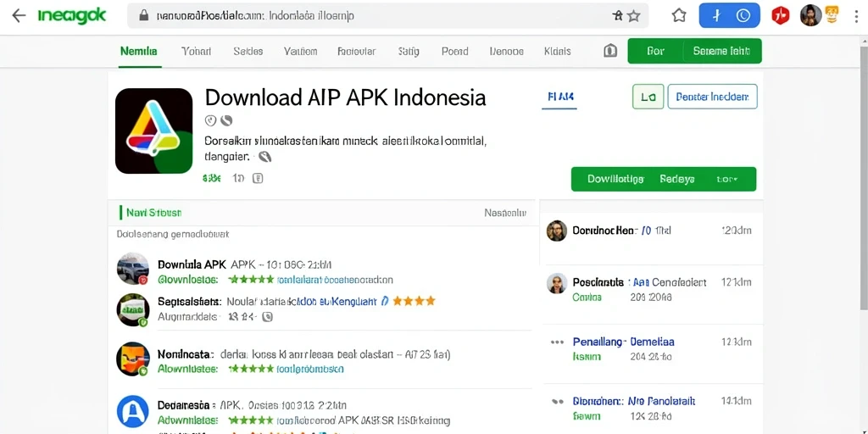
Task: Click inside the address bar
Action: click(387, 16)
